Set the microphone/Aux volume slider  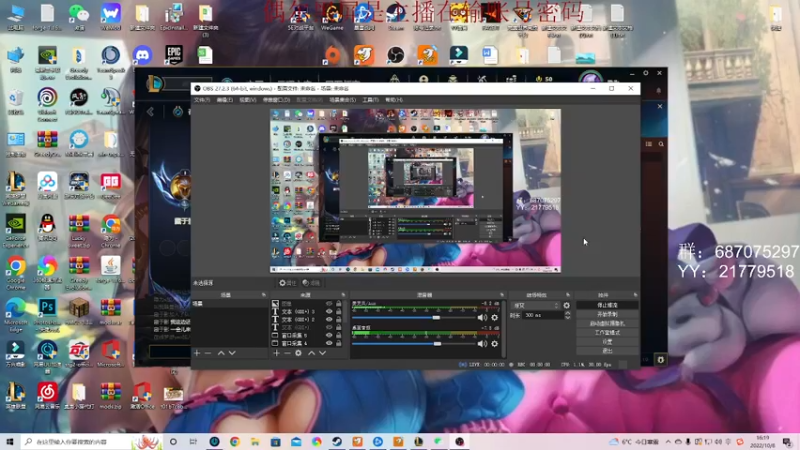click(x=413, y=317)
